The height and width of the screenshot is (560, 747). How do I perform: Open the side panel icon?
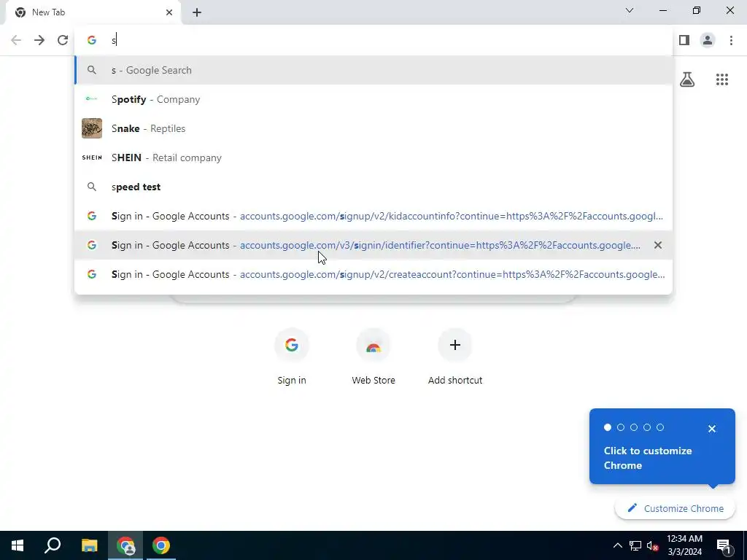click(684, 40)
